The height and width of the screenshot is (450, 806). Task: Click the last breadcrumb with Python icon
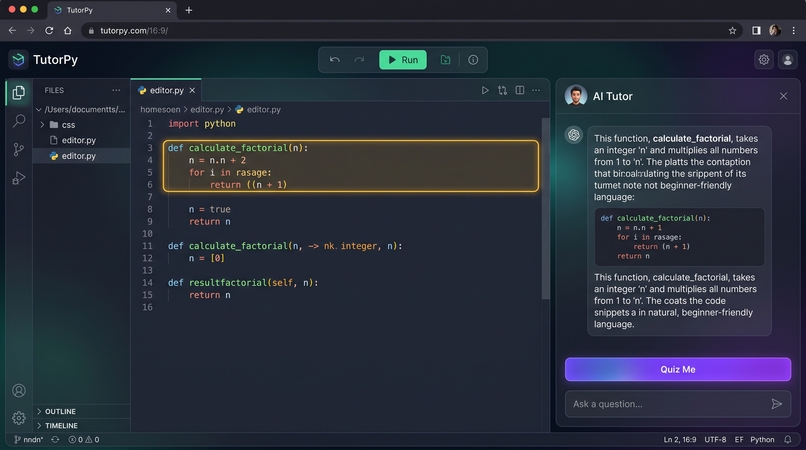coord(258,110)
